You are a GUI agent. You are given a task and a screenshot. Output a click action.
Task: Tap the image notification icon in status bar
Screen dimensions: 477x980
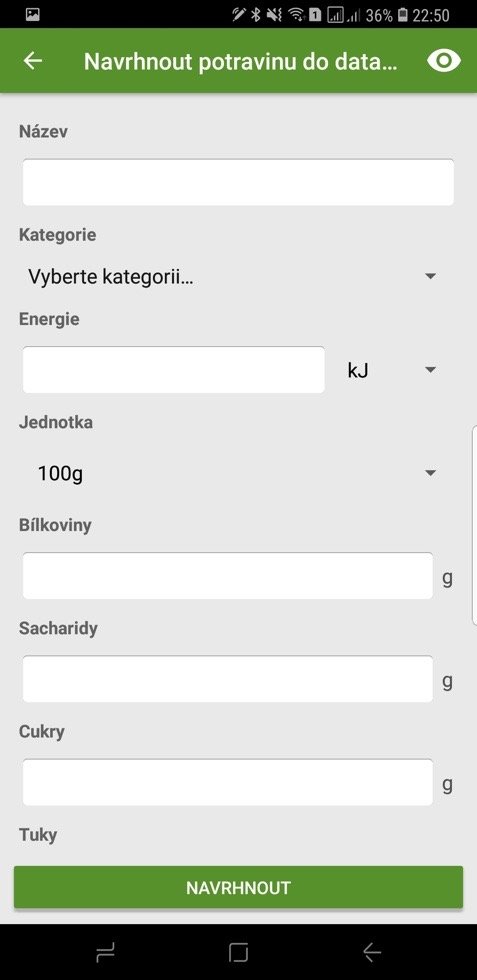33,14
